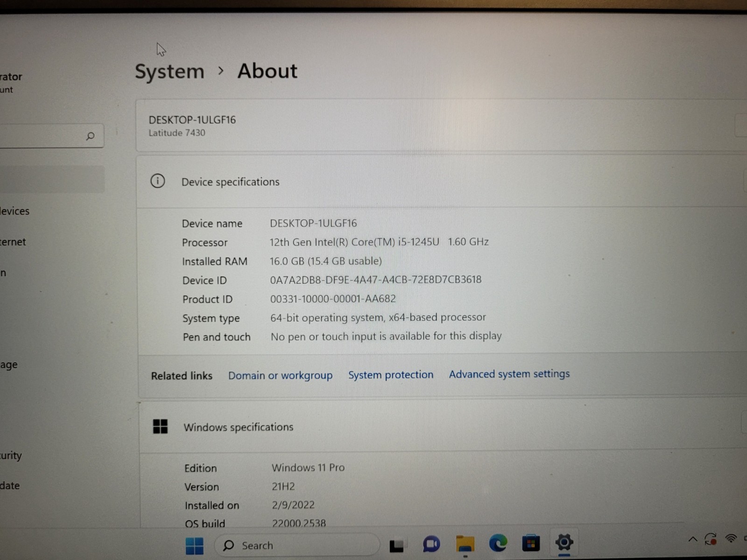Click the Pen and touch label
Viewport: 747px width, 560px height.
(217, 337)
